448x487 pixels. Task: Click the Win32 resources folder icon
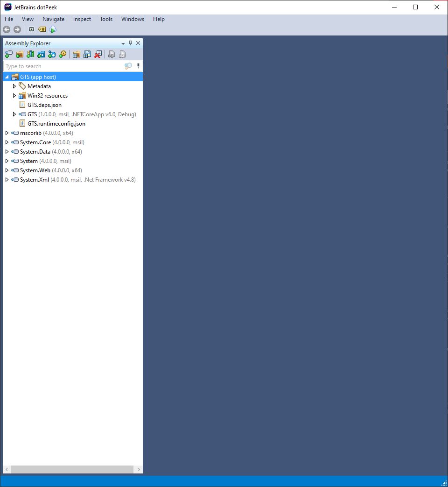pyautogui.click(x=22, y=96)
